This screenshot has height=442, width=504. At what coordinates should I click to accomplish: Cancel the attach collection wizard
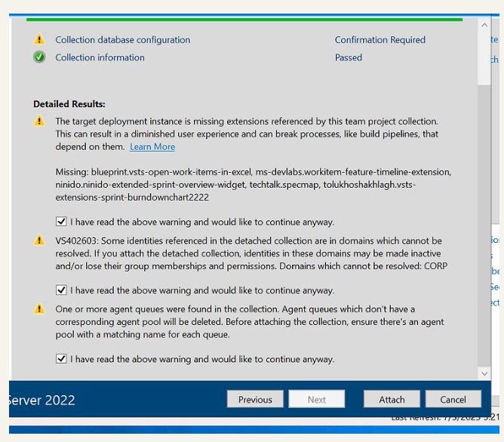pos(453,399)
